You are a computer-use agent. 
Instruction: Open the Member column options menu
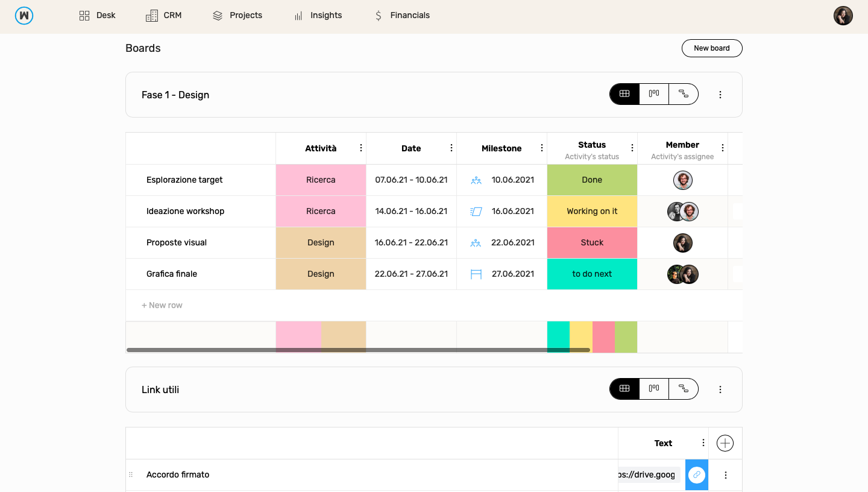[722, 147]
